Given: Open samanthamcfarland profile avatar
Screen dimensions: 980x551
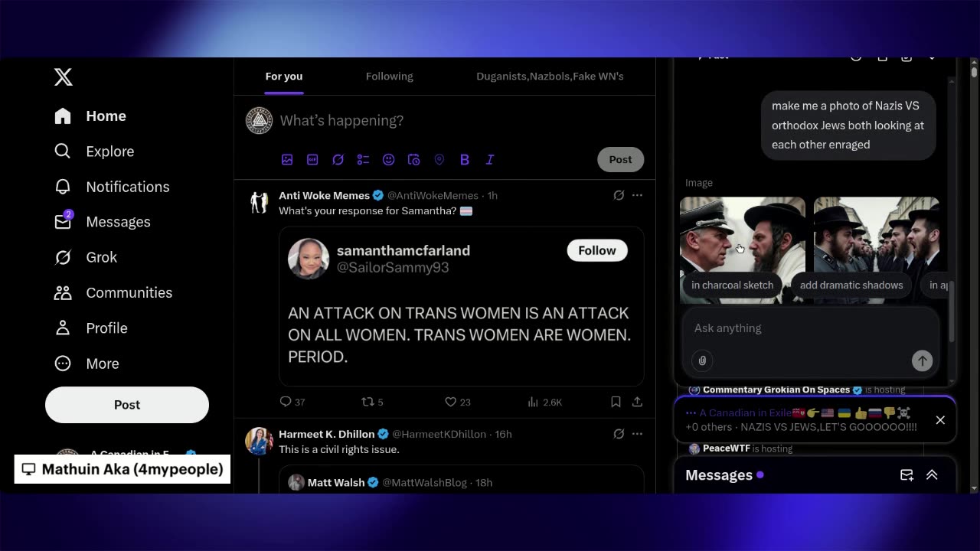Looking at the screenshot, I should click(309, 259).
